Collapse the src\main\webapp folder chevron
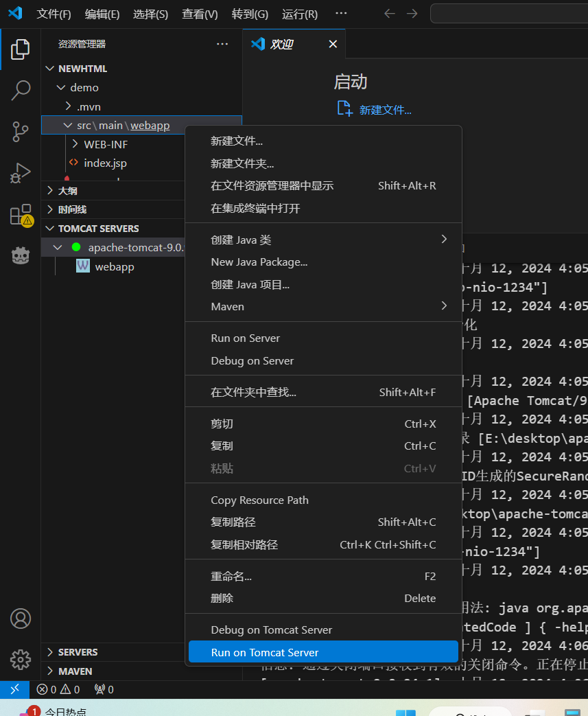588x716 pixels. (x=67, y=125)
